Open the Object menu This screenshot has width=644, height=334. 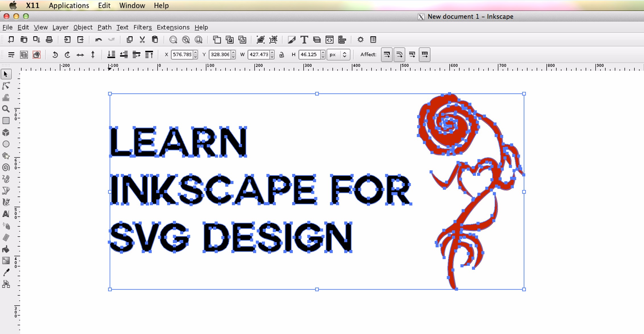pyautogui.click(x=83, y=27)
